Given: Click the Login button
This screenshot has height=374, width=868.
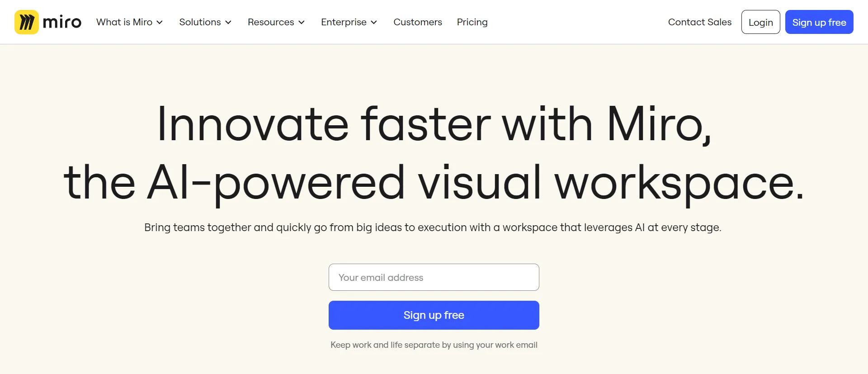Looking at the screenshot, I should point(761,22).
